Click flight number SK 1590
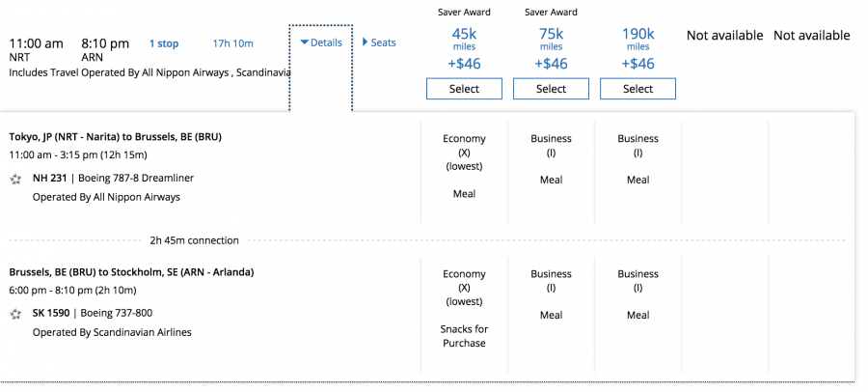868x392 pixels. coord(50,313)
